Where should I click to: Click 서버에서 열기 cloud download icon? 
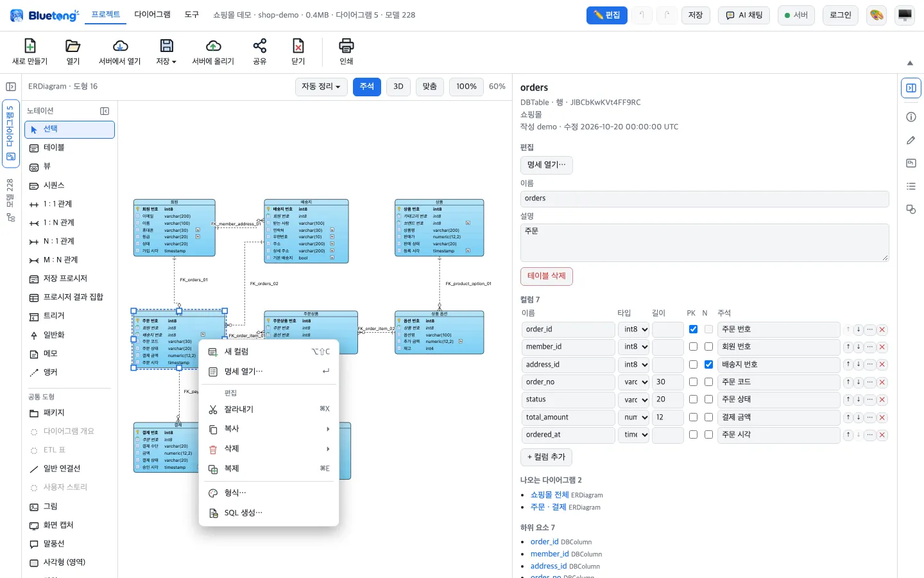[120, 46]
